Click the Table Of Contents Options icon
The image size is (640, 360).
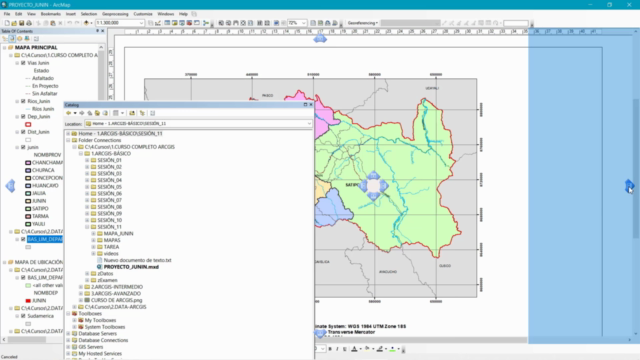coord(36,38)
